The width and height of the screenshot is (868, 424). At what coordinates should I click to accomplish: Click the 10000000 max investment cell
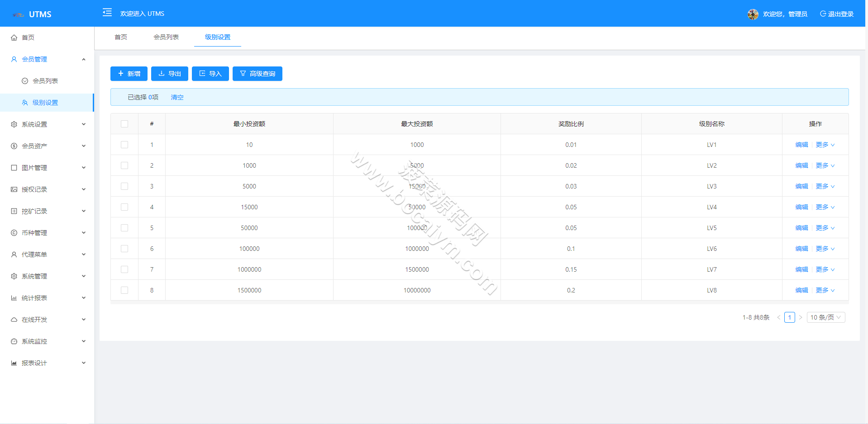(x=417, y=290)
